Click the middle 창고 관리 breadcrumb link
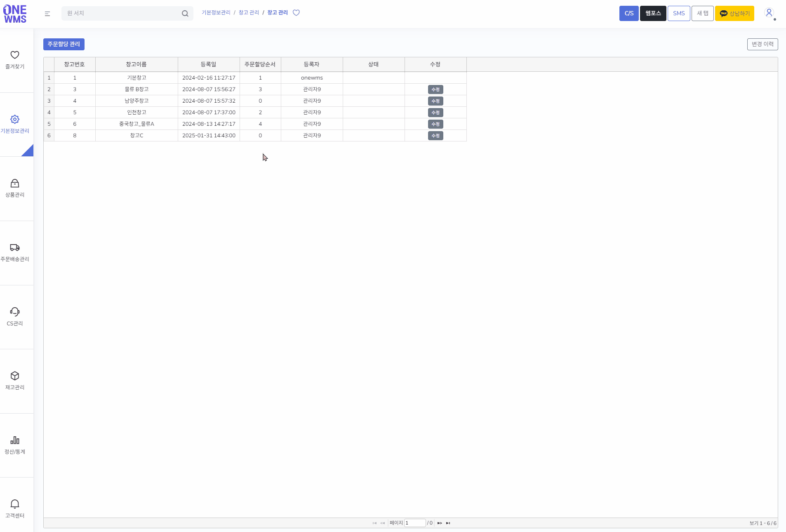This screenshot has height=532, width=786. coord(249,13)
